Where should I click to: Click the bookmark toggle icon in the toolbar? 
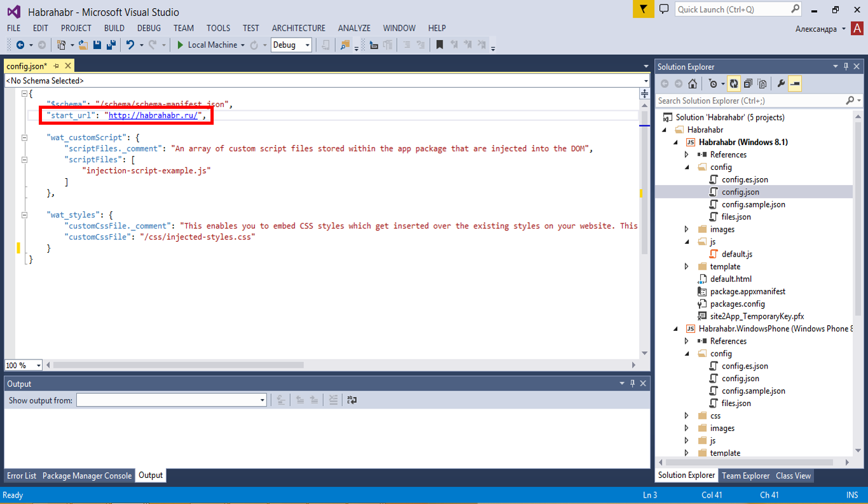[439, 45]
